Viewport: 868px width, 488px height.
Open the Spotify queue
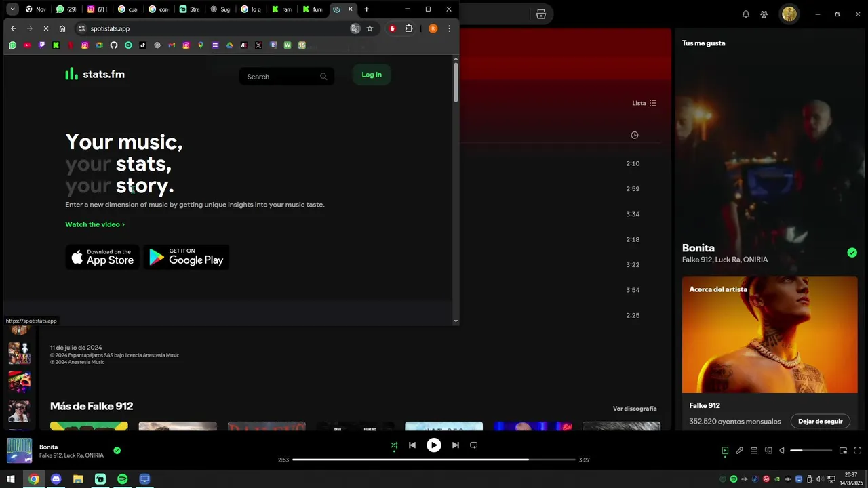(754, 451)
